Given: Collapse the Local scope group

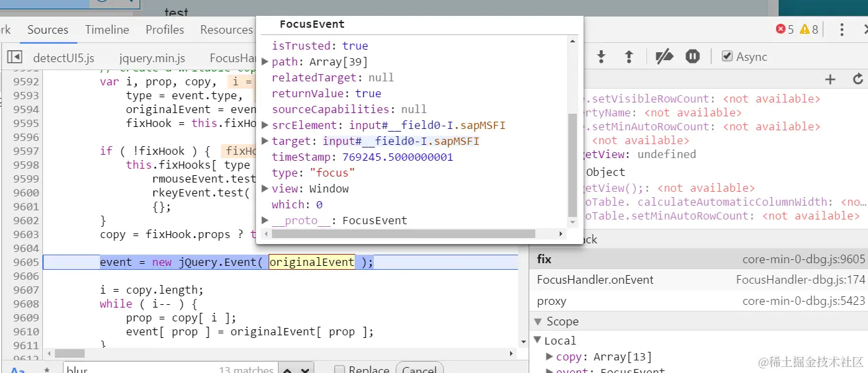Looking at the screenshot, I should pos(538,341).
